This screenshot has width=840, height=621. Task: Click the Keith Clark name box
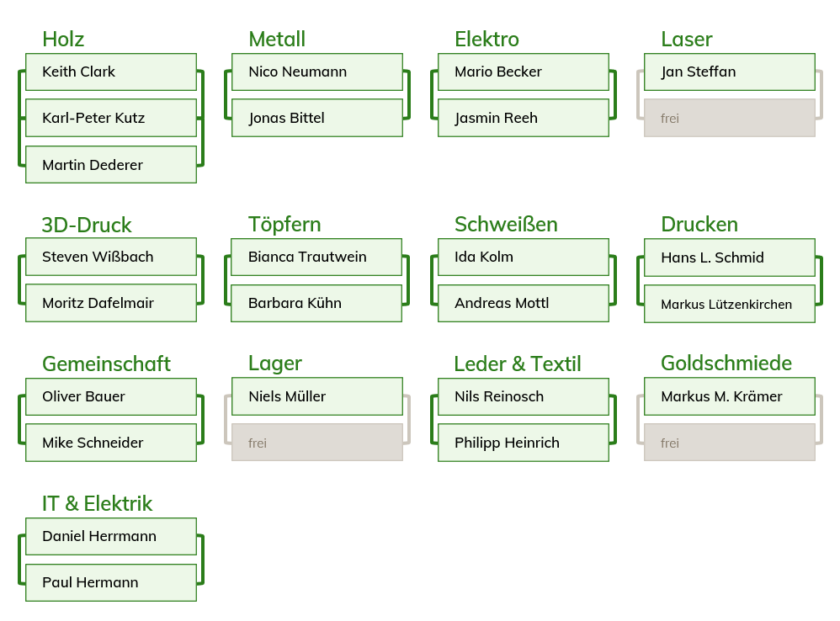click(111, 72)
